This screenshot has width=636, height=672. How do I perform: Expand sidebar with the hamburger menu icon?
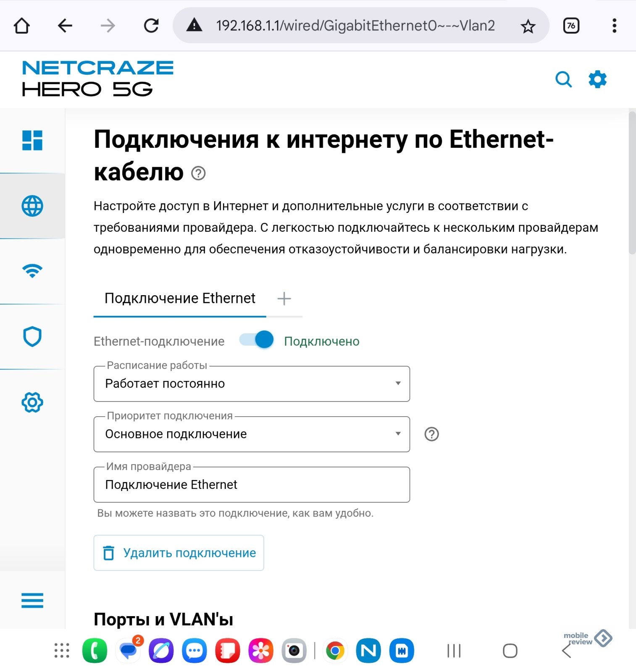tap(32, 600)
